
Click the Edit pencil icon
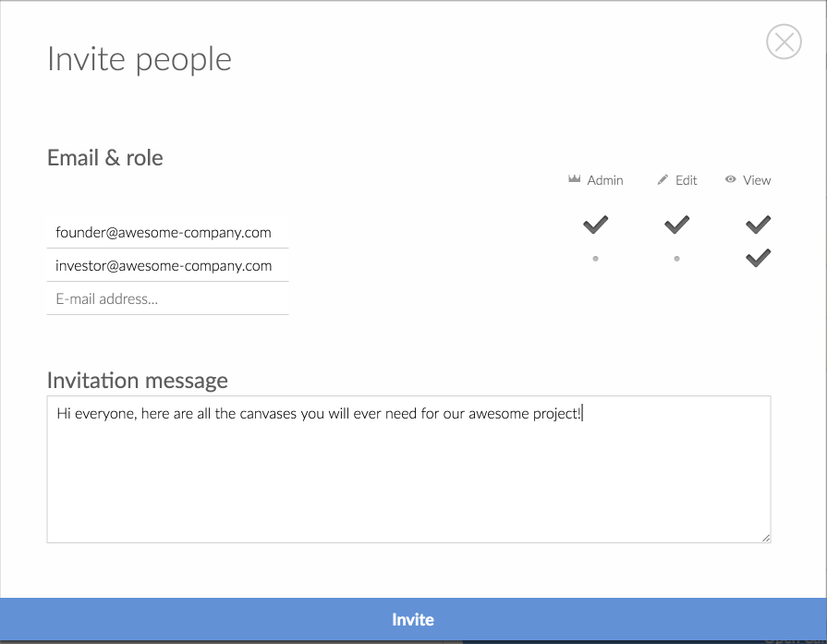pyautogui.click(x=663, y=179)
